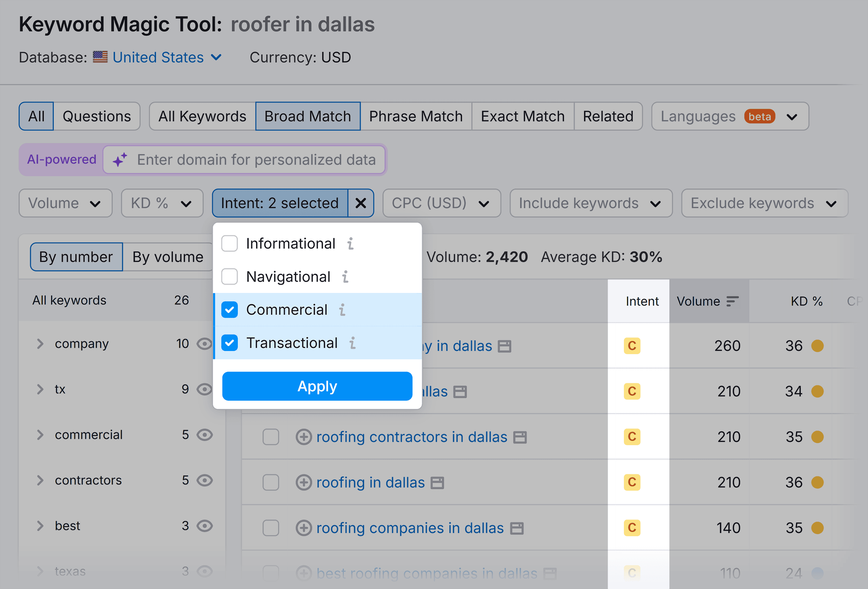Click the yellow KD difficulty dot for 36
Screen dimensions: 868x589
[x=817, y=345]
